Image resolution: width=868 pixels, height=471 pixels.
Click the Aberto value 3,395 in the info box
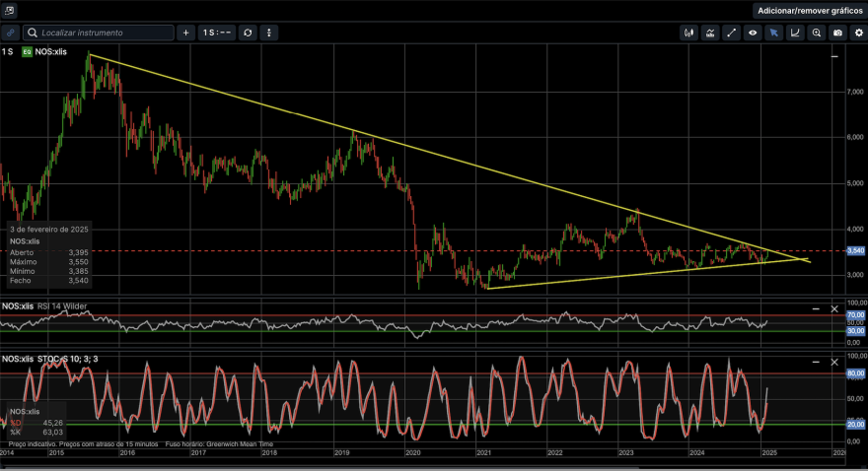click(78, 252)
